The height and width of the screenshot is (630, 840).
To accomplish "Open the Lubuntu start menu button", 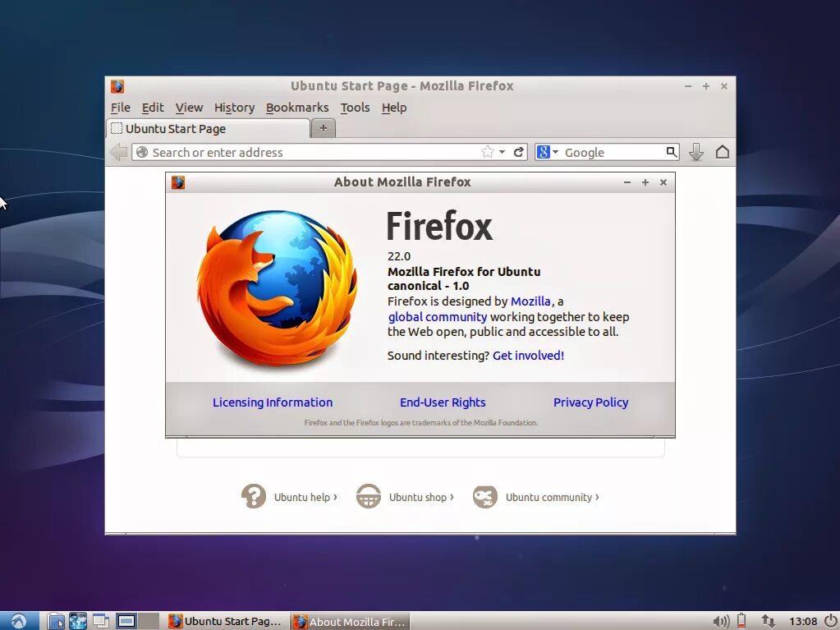I will (19, 621).
